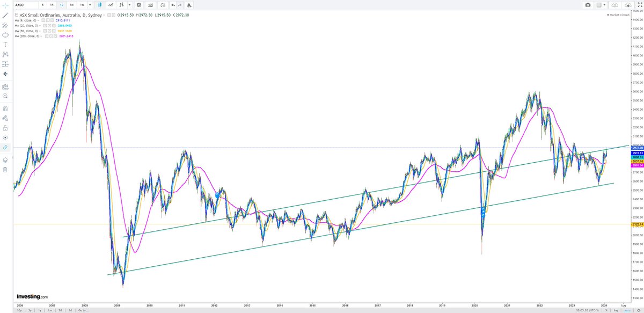Open the layout selection square button

point(599,5)
